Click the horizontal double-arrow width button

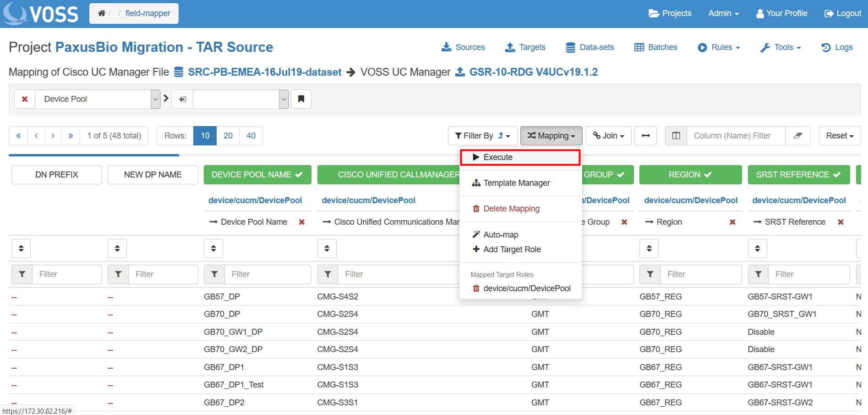(645, 136)
